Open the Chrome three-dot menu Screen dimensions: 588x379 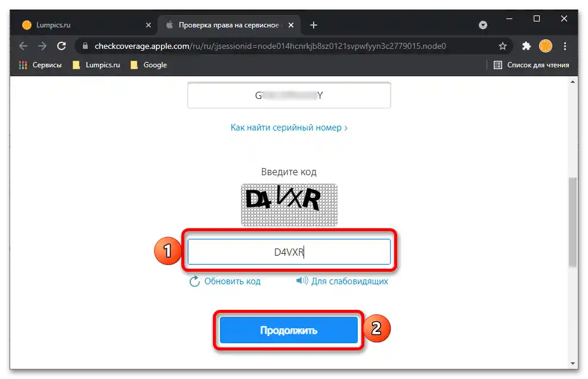(x=565, y=46)
